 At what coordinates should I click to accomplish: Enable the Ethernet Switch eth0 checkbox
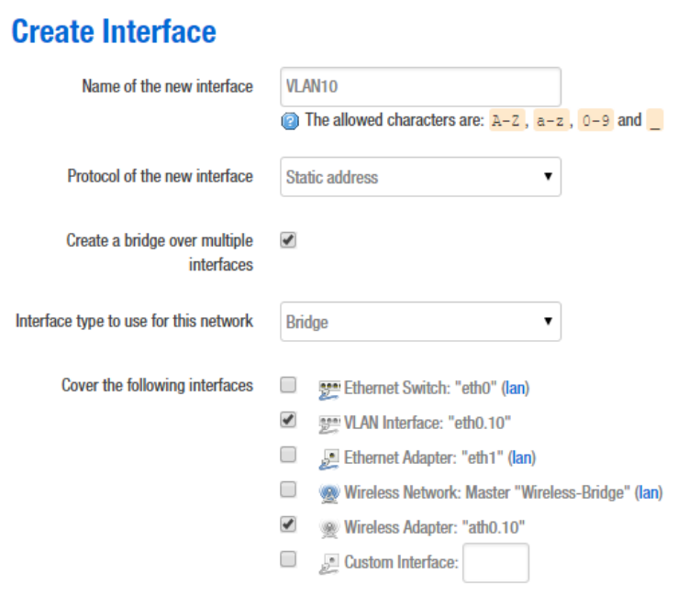point(288,385)
